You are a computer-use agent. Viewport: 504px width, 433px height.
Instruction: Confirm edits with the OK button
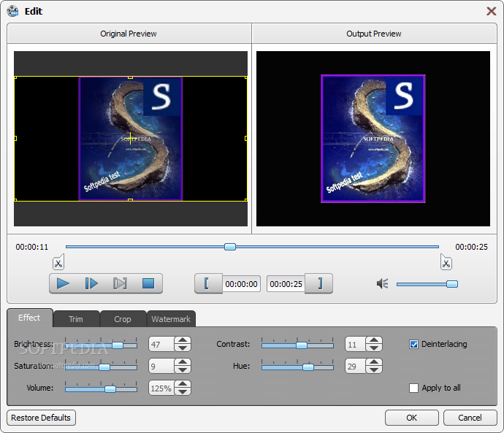(412, 418)
